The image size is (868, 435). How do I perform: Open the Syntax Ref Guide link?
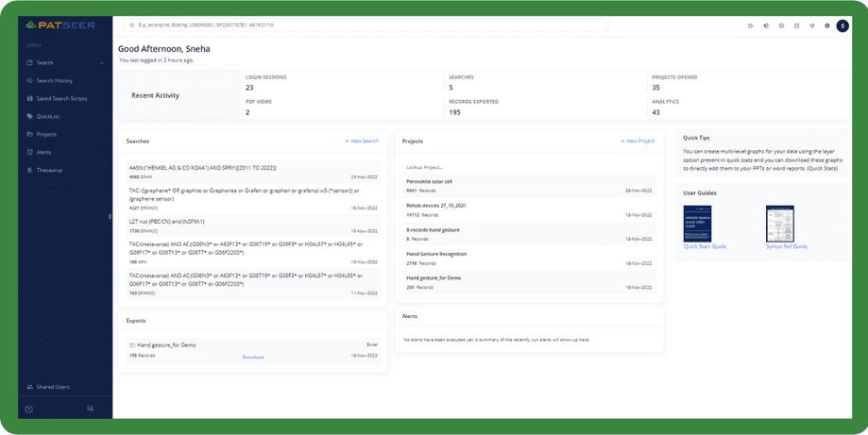pos(786,246)
